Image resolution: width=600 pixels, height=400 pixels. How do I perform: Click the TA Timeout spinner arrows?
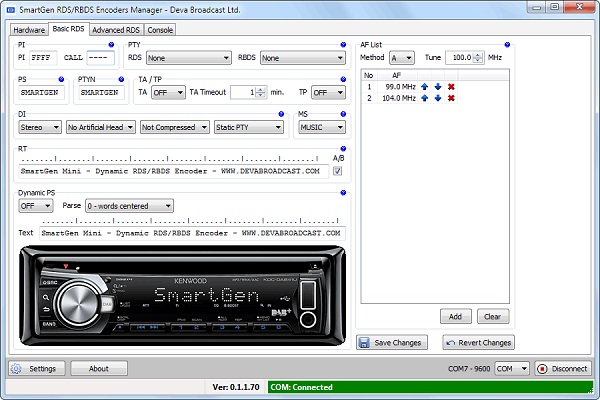(260, 92)
